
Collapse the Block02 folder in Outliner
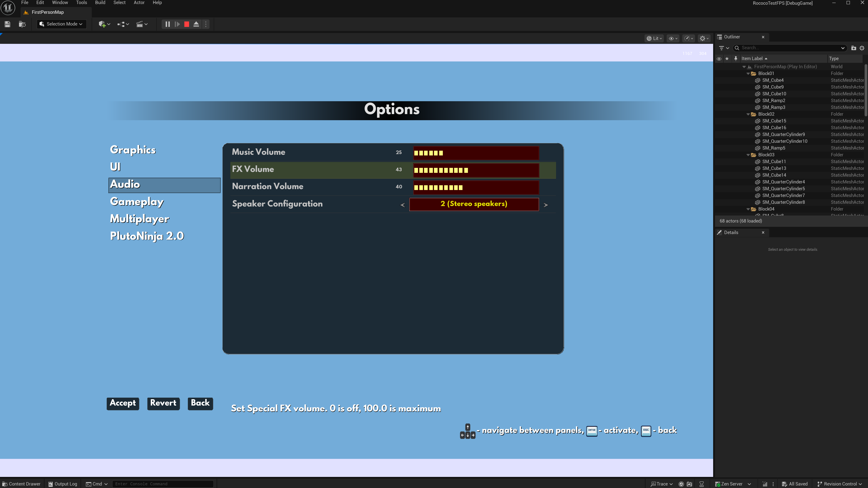748,114
